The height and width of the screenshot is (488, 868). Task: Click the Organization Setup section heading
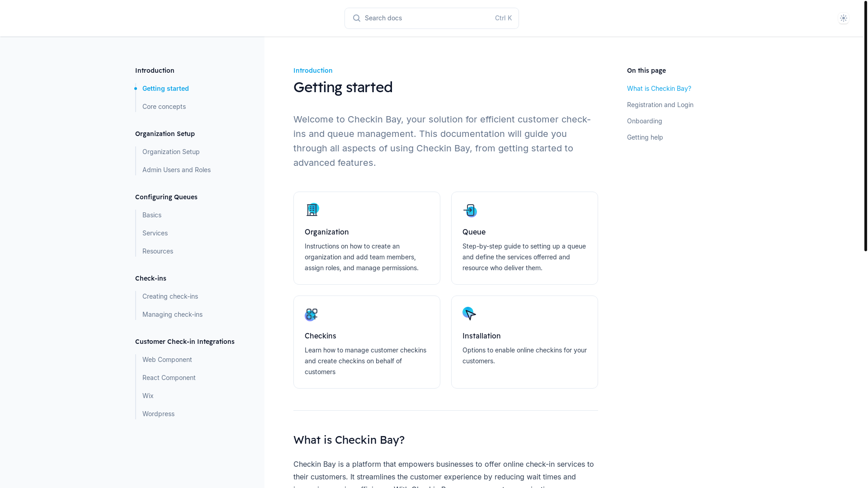pyautogui.click(x=165, y=134)
